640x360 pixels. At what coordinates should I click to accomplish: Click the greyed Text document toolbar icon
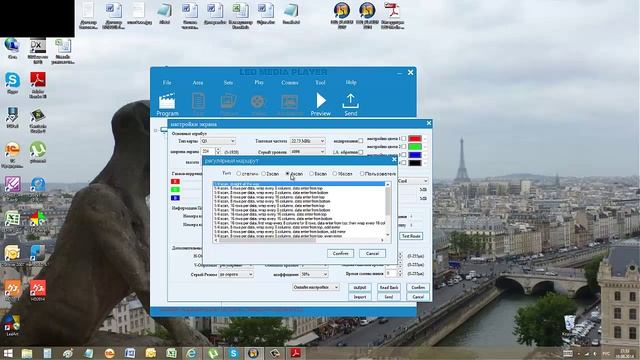tap(198, 101)
